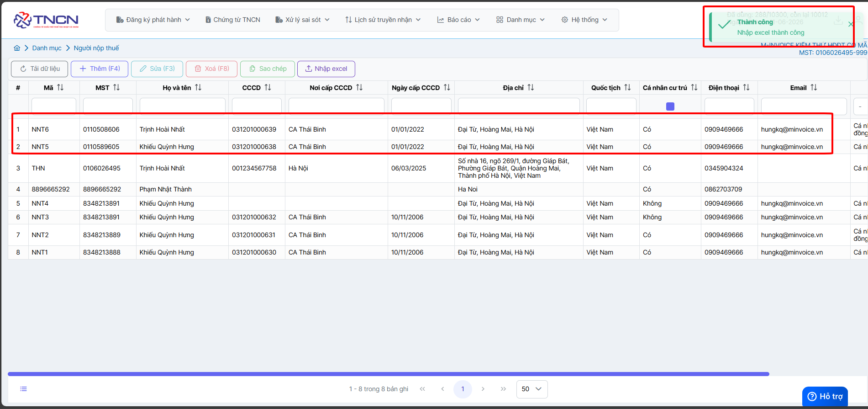This screenshot has height=409, width=868.
Task: Sort the Ngày cấp CCCD column
Action: coord(447,87)
